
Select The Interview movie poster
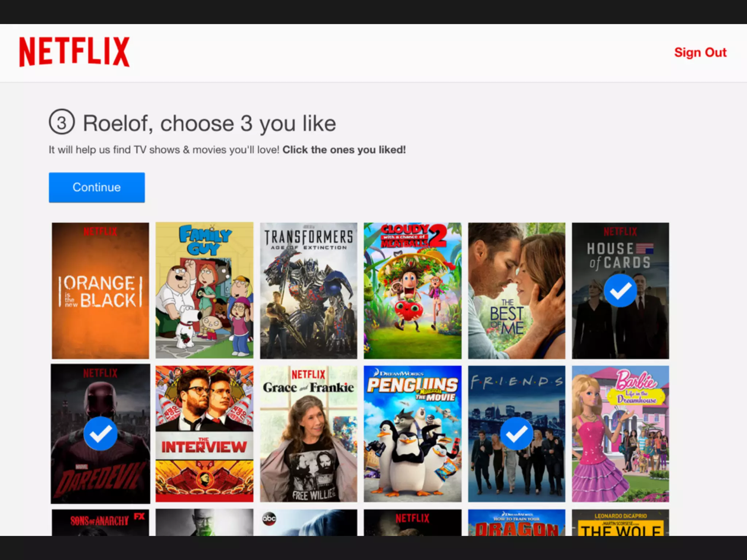click(x=204, y=434)
